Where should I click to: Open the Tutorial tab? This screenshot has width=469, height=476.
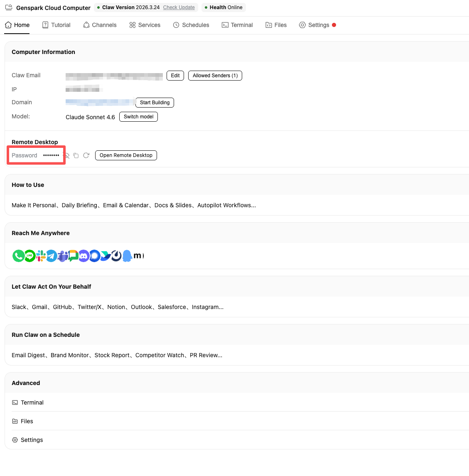pyautogui.click(x=56, y=25)
